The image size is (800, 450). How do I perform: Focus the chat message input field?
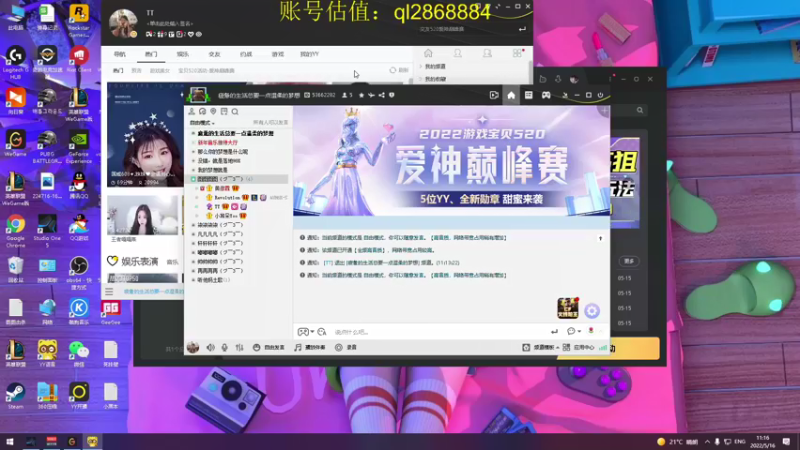click(x=439, y=332)
